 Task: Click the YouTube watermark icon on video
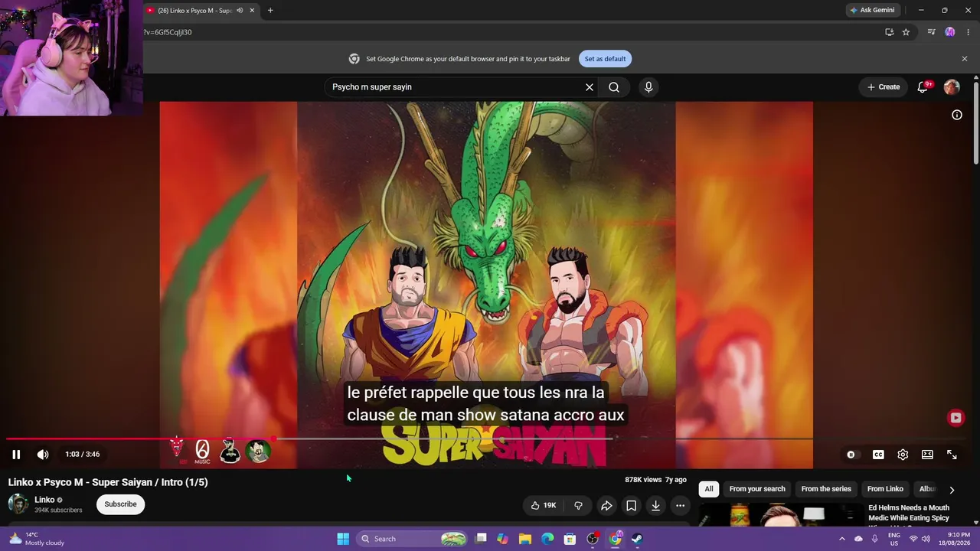pyautogui.click(x=955, y=418)
